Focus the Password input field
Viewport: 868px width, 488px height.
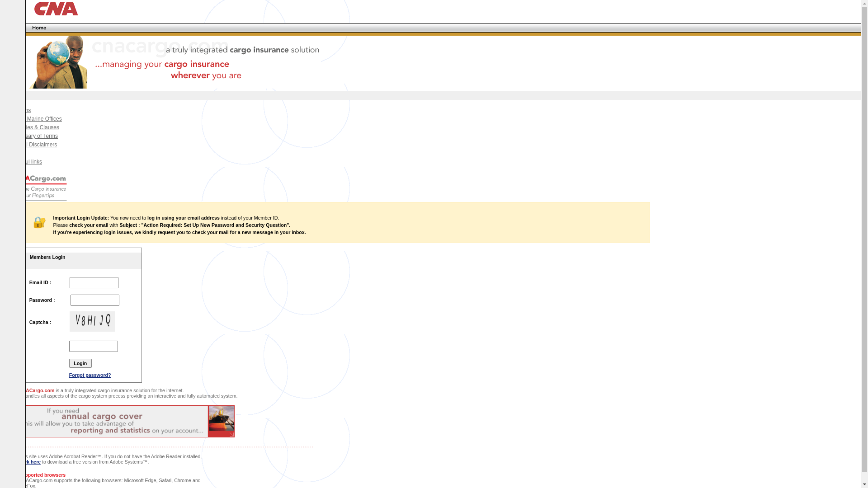point(95,300)
